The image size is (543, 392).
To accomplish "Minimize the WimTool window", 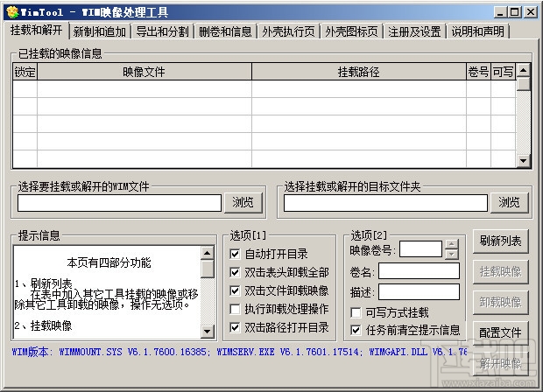I will 500,12.
